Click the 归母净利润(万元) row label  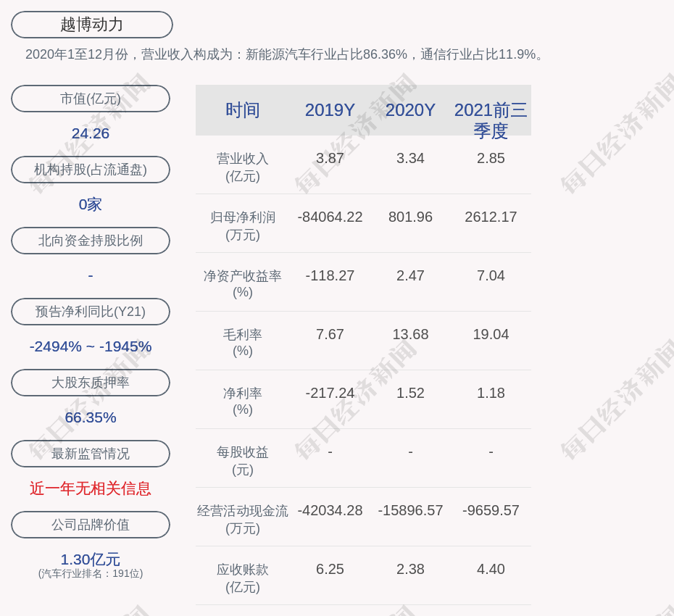(243, 226)
